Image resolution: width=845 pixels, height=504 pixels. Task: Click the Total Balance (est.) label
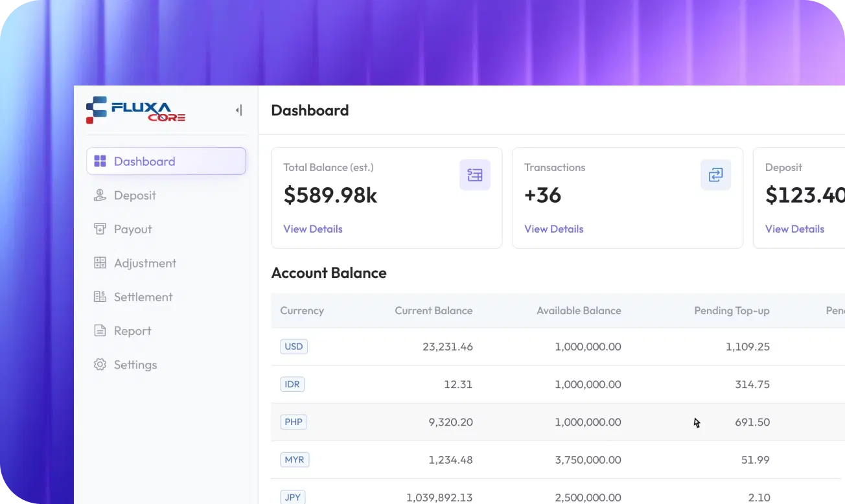(x=329, y=167)
